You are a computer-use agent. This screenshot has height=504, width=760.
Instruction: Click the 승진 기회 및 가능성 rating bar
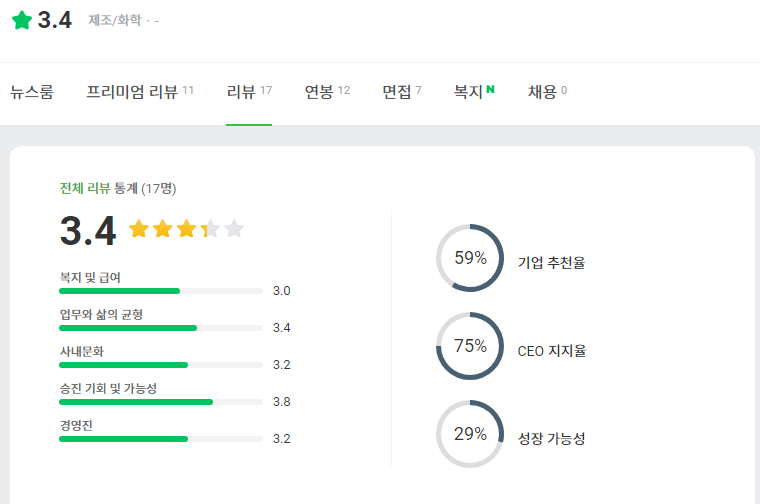coord(160,402)
